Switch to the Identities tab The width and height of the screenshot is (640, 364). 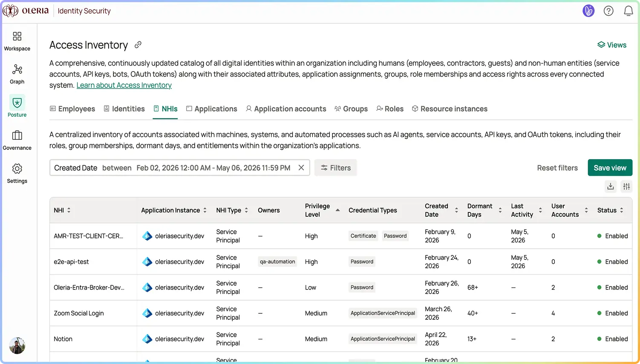[124, 109]
